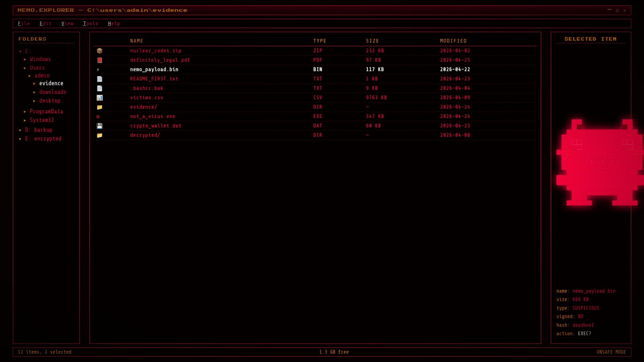Collapse the C: drive tree arrow
Image resolution: width=644 pixels, height=362 pixels.
[20, 52]
